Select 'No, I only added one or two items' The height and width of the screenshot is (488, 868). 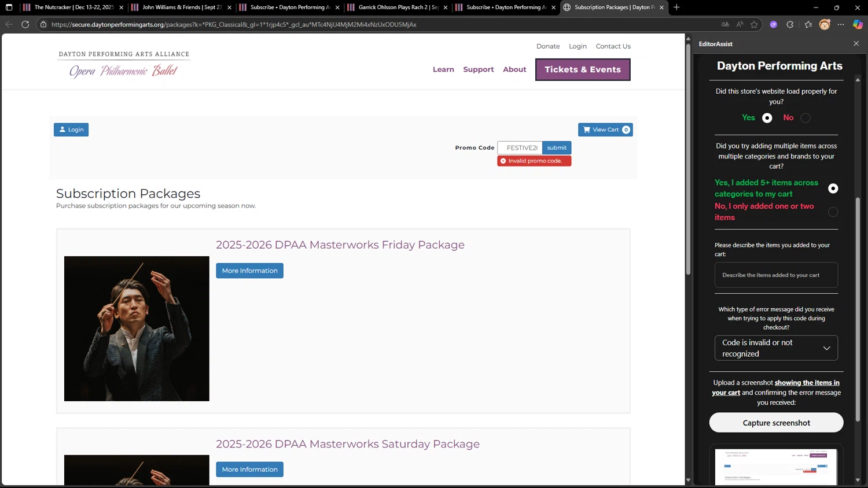point(833,212)
